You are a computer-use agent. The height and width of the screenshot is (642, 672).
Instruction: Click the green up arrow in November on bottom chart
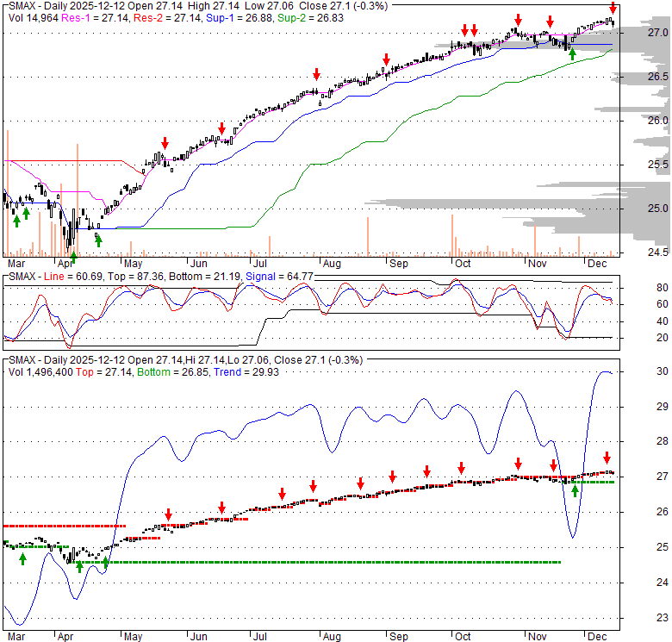click(575, 492)
